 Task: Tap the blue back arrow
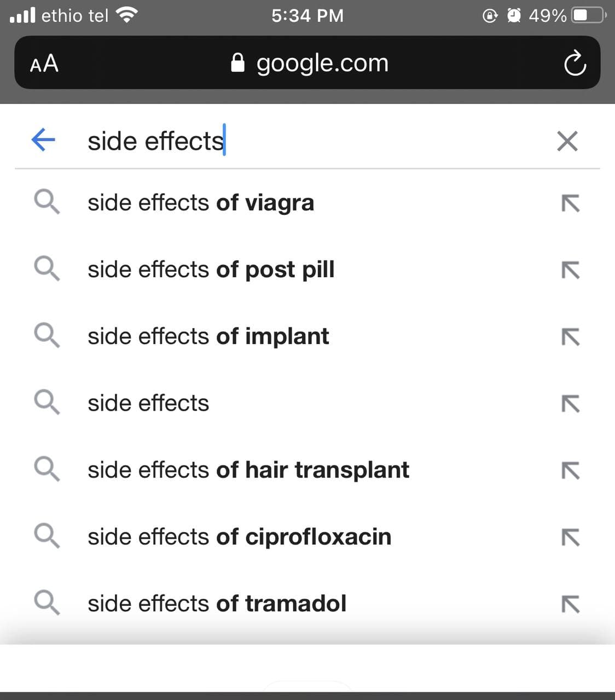(x=43, y=139)
